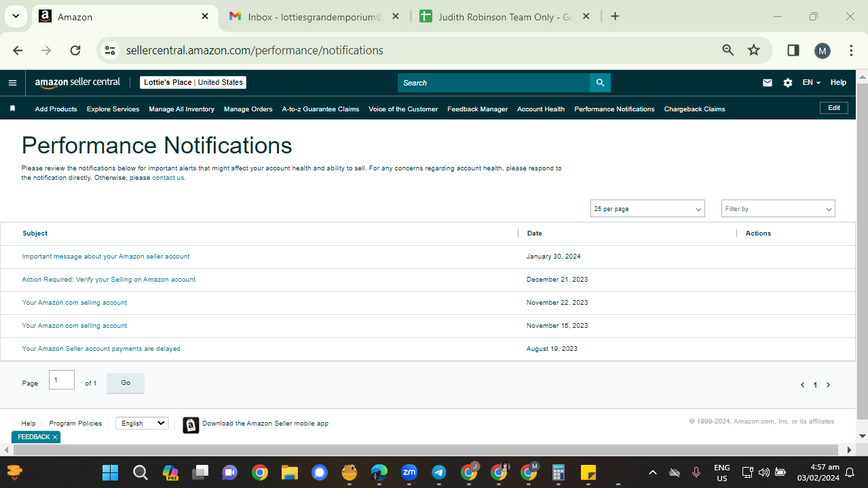Click Help in top header
The width and height of the screenshot is (868, 488).
[x=839, y=83]
